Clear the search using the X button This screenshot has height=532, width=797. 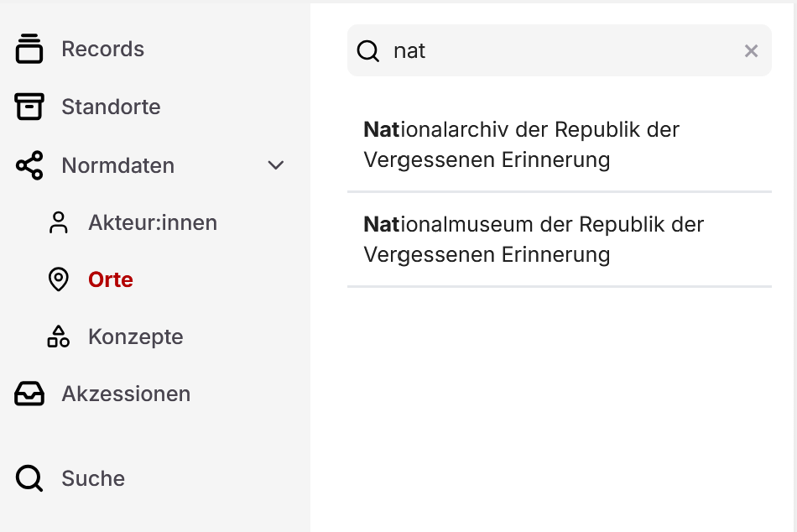click(751, 50)
